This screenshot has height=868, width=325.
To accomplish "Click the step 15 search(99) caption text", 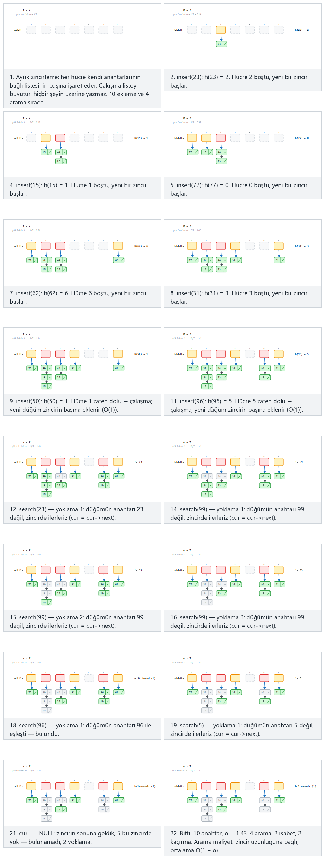I will (x=76, y=621).
